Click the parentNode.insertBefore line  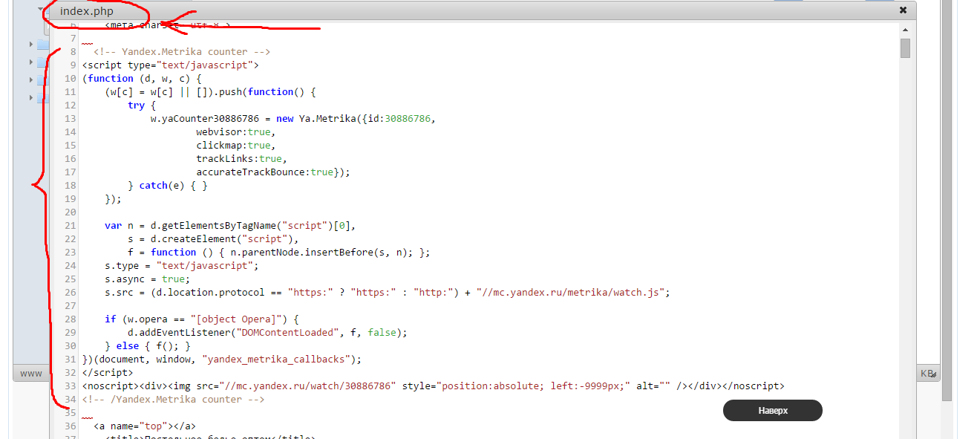pyautogui.click(x=278, y=253)
